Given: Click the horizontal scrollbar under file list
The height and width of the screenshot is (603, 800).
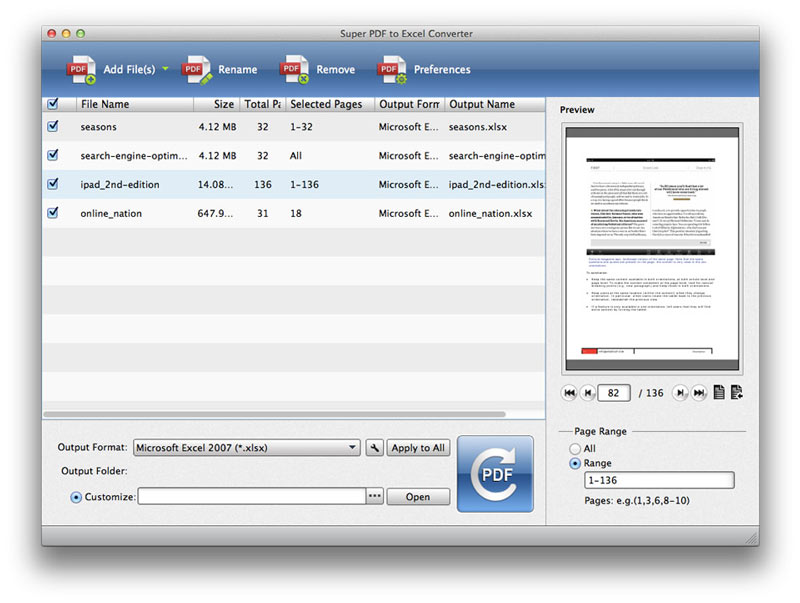Looking at the screenshot, I should [x=274, y=414].
